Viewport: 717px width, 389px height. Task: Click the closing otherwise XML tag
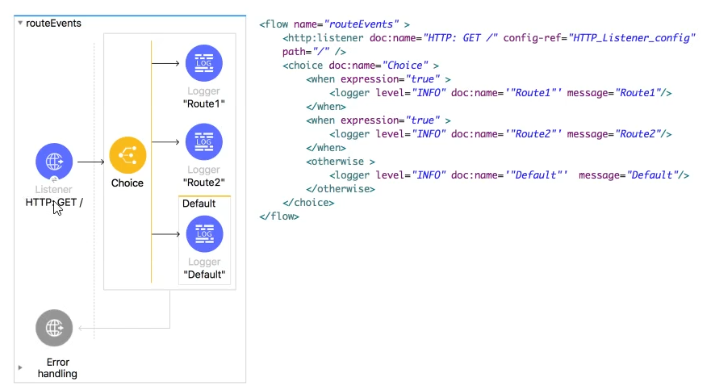coord(341,189)
